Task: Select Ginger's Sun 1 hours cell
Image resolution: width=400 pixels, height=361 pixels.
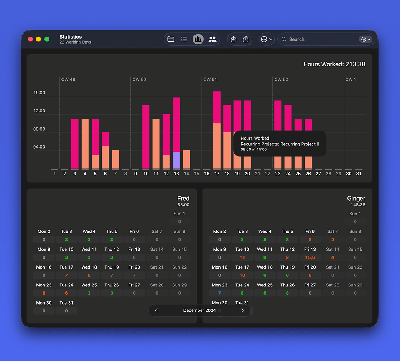Action: (x=355, y=221)
